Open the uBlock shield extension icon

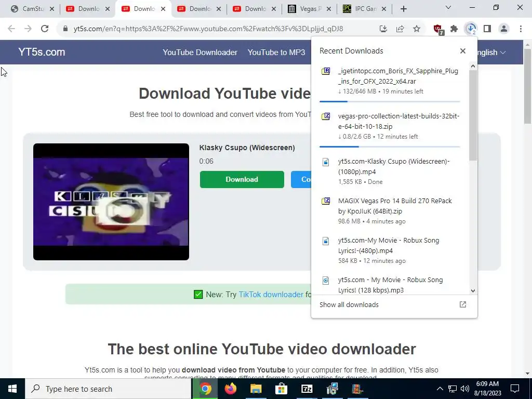438,29
